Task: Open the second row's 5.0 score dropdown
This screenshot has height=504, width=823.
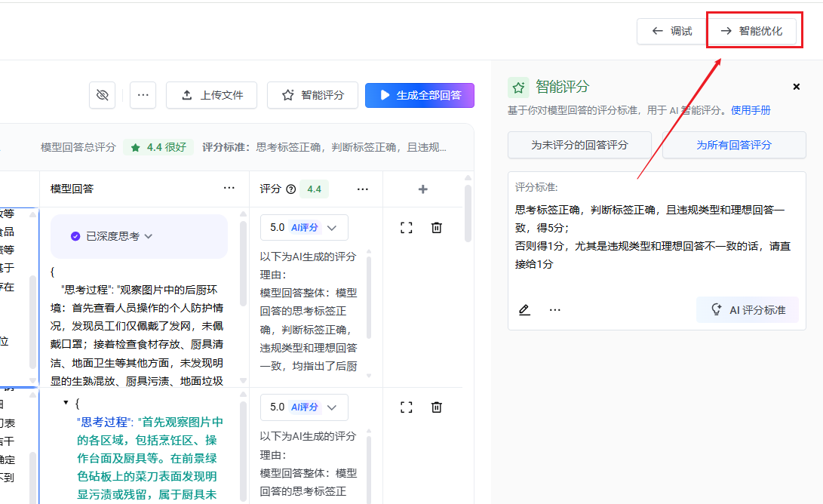Action: tap(304, 407)
